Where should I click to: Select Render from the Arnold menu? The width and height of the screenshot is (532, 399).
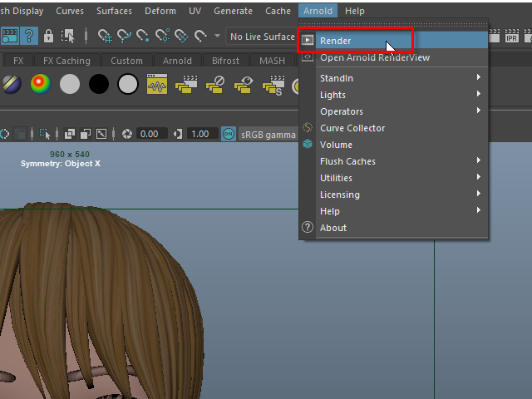[x=336, y=41]
